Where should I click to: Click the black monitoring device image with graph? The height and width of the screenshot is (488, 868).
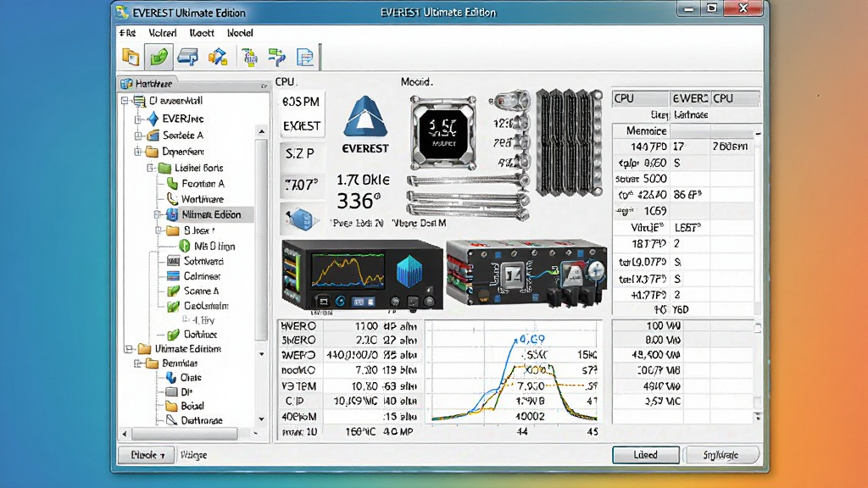[361, 275]
